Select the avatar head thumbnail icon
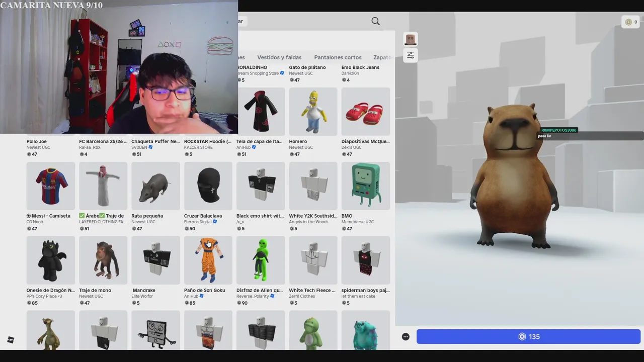The image size is (644, 362). (411, 40)
